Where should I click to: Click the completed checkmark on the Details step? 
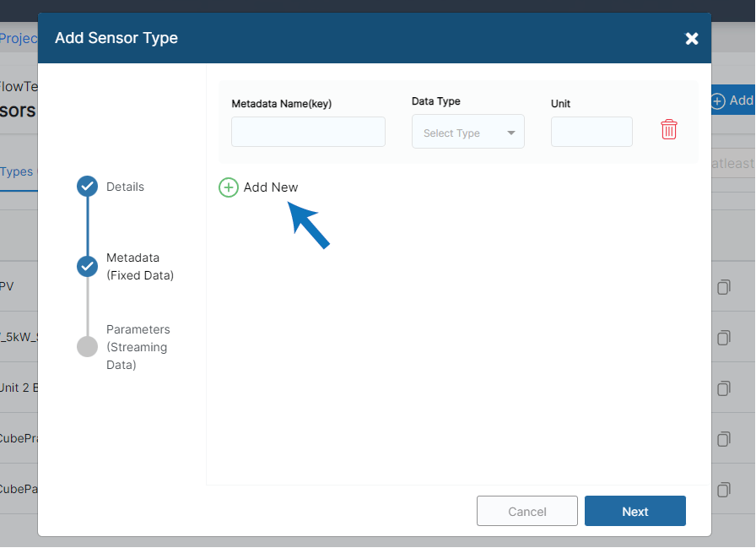(x=87, y=187)
